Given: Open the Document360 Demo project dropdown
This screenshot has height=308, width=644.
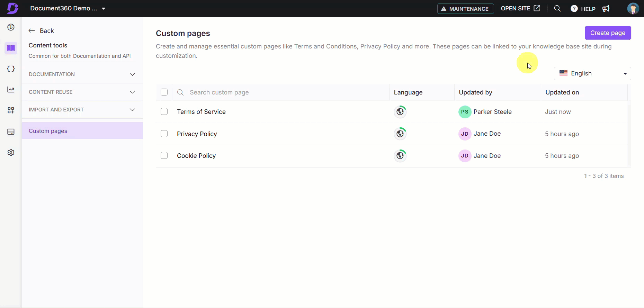Looking at the screenshot, I should pos(68,8).
